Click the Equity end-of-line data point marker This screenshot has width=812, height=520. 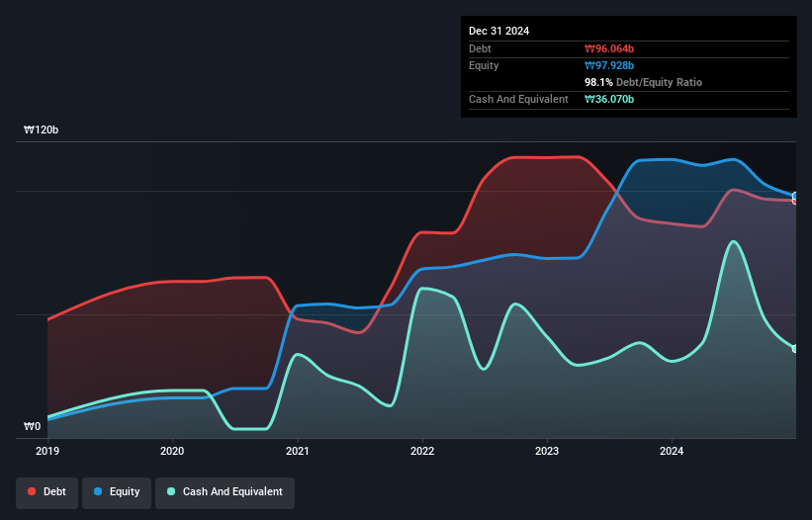[x=795, y=196]
